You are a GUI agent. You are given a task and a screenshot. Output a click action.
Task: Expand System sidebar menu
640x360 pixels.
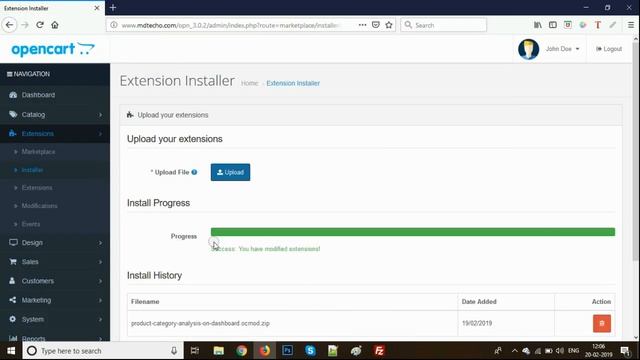pyautogui.click(x=55, y=319)
